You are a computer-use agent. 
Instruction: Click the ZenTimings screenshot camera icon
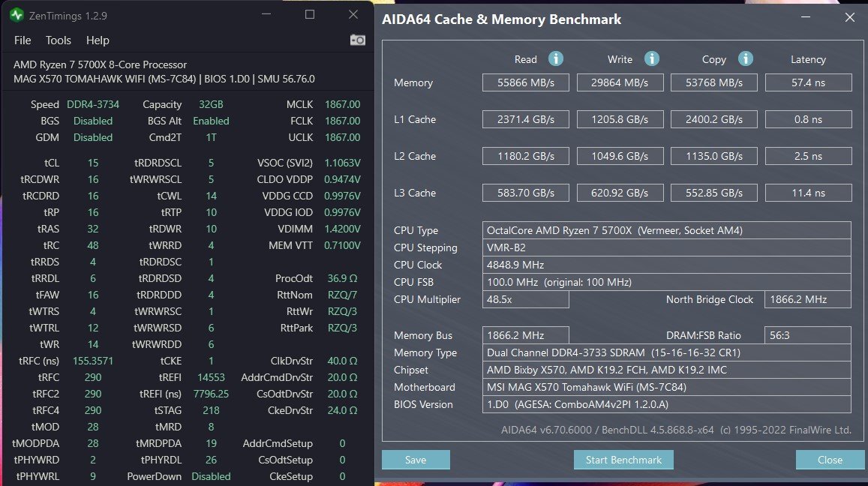(x=358, y=40)
